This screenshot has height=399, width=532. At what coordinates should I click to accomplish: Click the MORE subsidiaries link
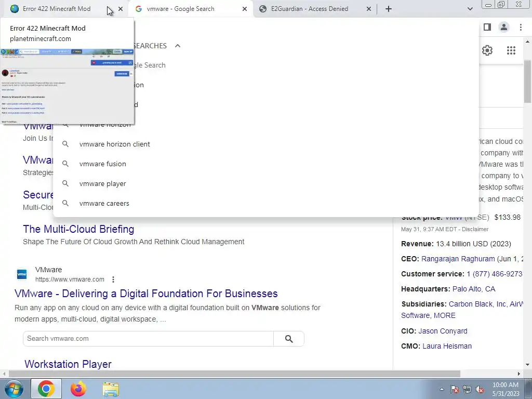(445, 315)
